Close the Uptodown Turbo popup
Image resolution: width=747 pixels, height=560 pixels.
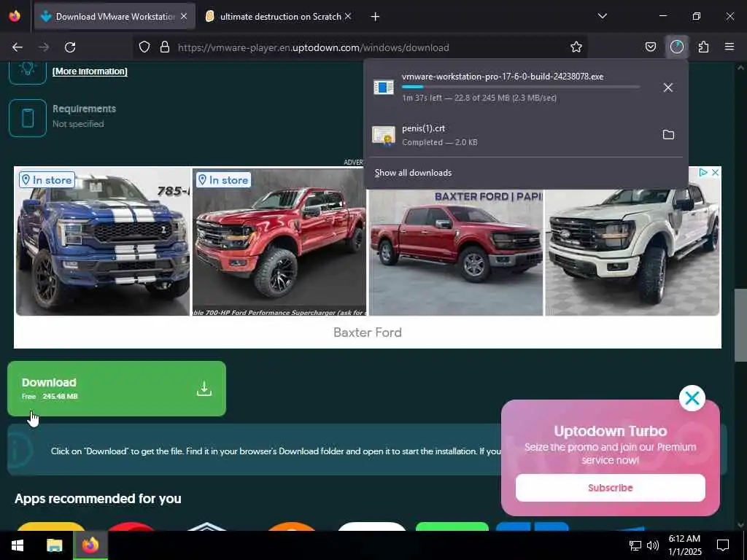[692, 398]
